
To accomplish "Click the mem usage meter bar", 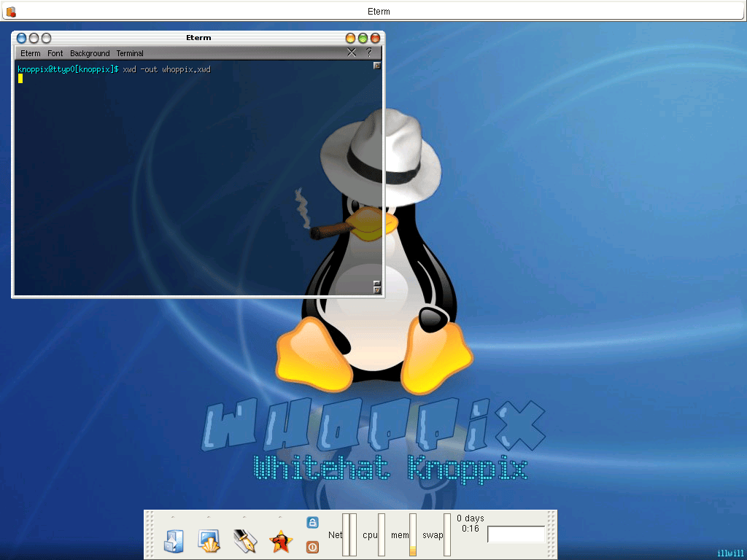I will [x=413, y=534].
